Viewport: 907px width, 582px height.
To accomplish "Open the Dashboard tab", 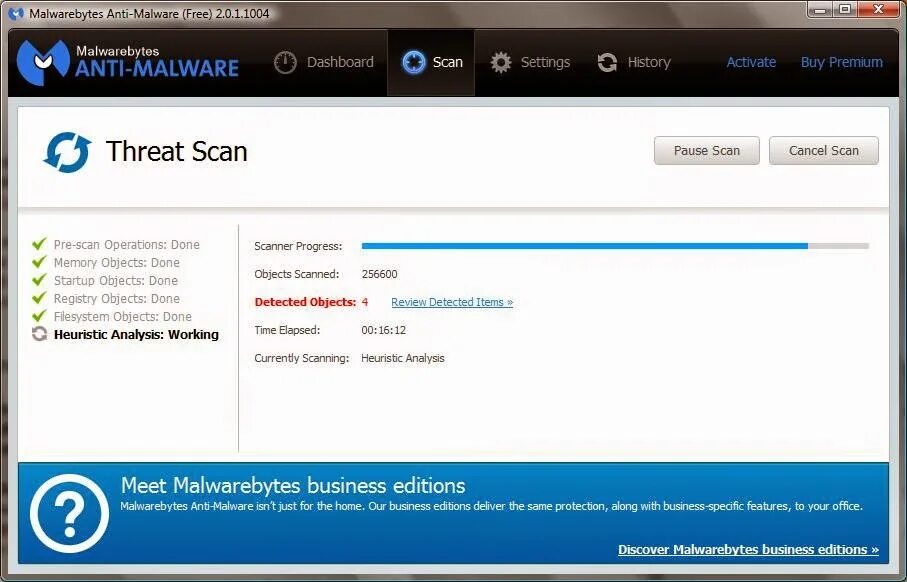I will click(x=324, y=62).
